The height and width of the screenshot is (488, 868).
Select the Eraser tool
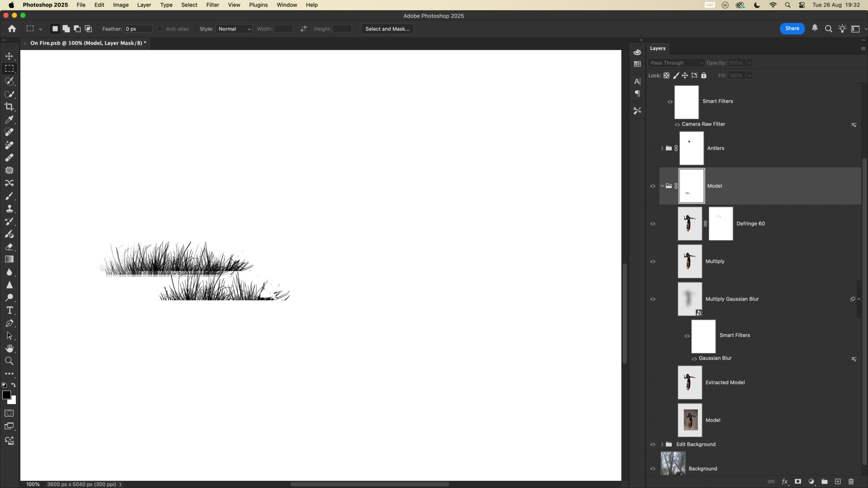click(x=9, y=247)
